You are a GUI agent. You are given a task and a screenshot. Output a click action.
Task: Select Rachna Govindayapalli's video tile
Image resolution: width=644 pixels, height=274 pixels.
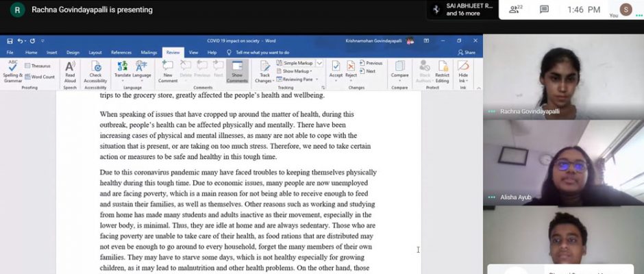pyautogui.click(x=563, y=77)
